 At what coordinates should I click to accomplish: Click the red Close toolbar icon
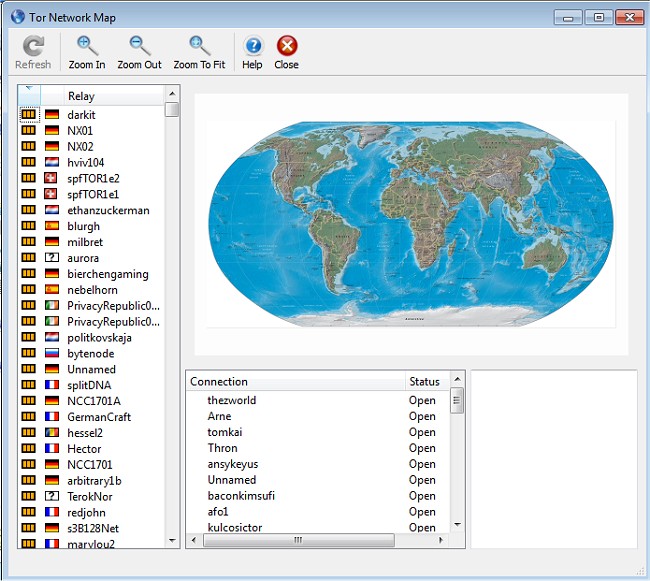[x=286, y=46]
